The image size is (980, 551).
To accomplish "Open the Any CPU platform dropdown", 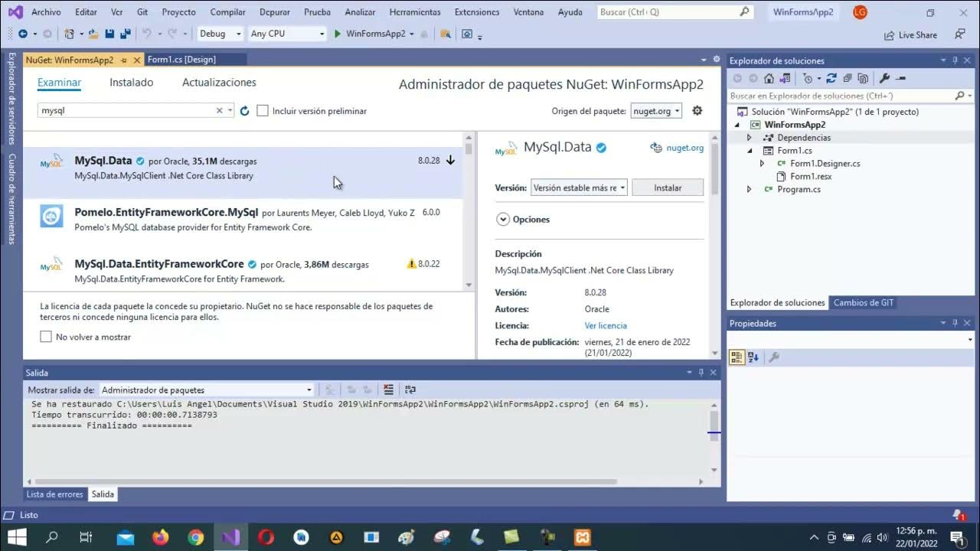I will coord(287,34).
